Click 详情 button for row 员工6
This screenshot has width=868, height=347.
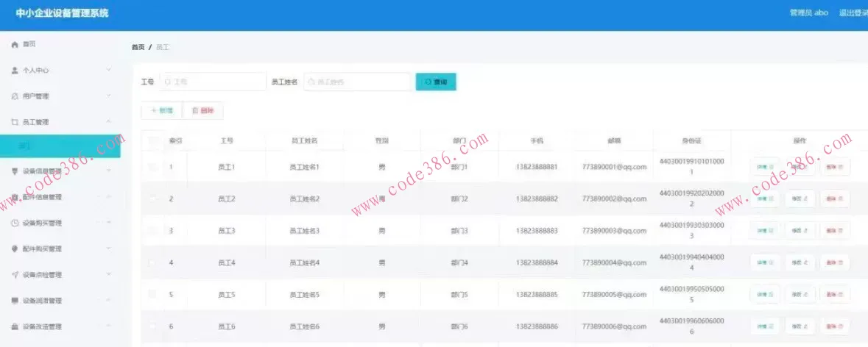(764, 326)
